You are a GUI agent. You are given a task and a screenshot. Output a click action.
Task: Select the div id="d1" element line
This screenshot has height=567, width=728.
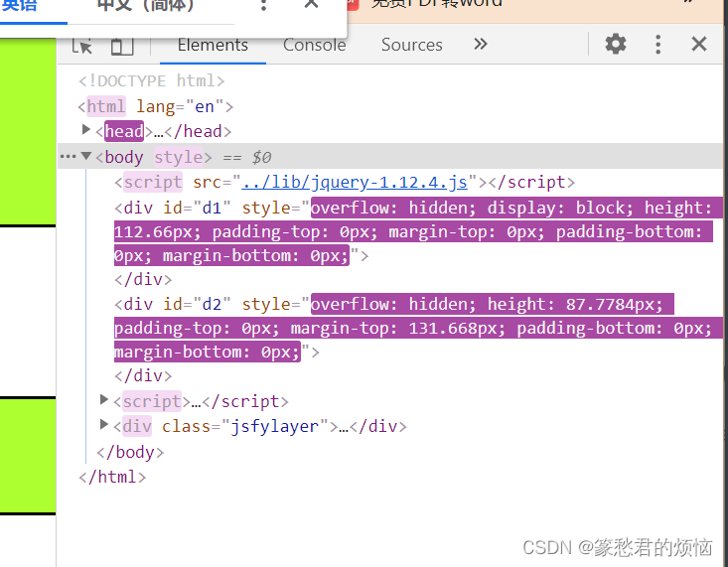point(418,231)
